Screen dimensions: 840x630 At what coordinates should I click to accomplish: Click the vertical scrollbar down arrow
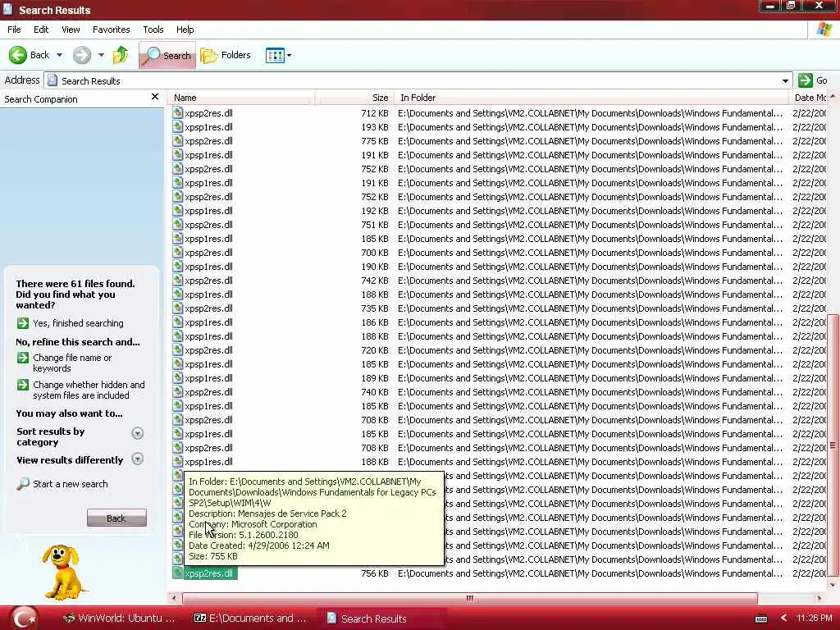coord(833,584)
